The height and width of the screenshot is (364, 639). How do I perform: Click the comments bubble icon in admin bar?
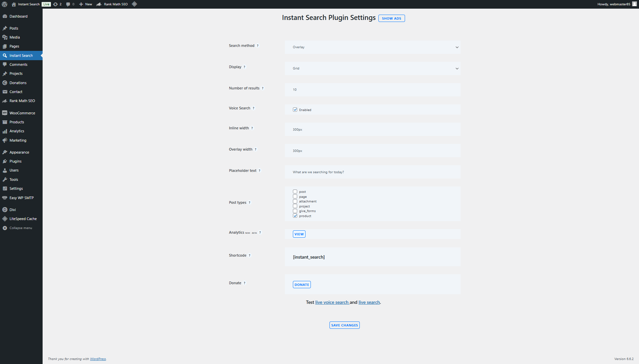click(68, 4)
